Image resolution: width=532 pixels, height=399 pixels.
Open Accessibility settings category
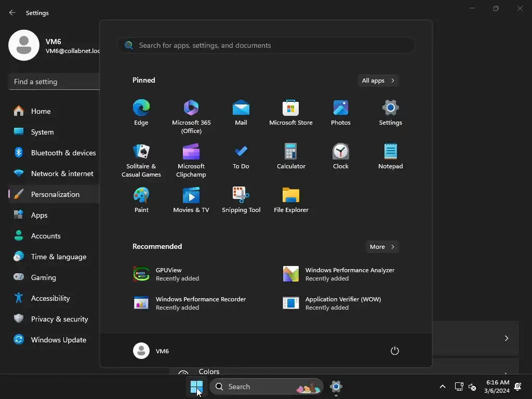coord(54,298)
